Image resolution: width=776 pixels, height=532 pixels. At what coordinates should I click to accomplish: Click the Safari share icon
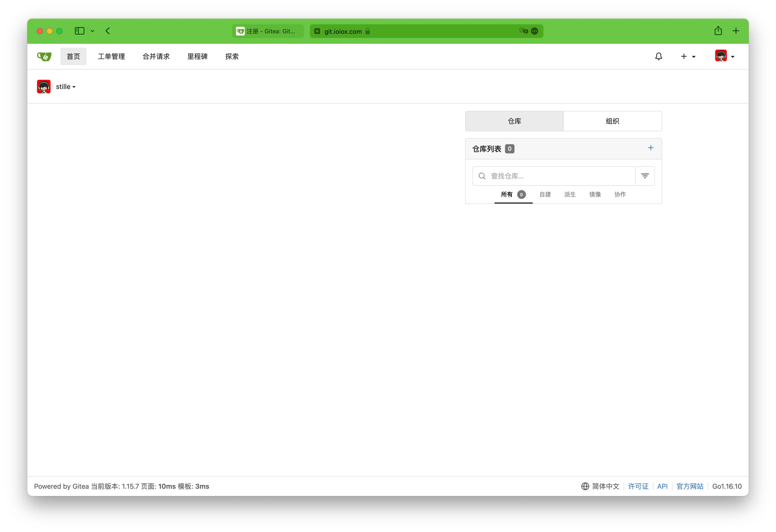point(718,31)
